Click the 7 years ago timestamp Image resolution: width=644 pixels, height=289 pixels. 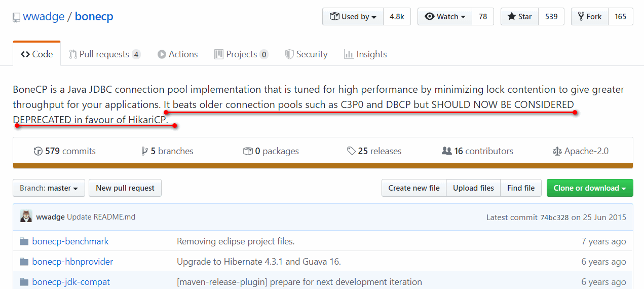click(x=603, y=241)
